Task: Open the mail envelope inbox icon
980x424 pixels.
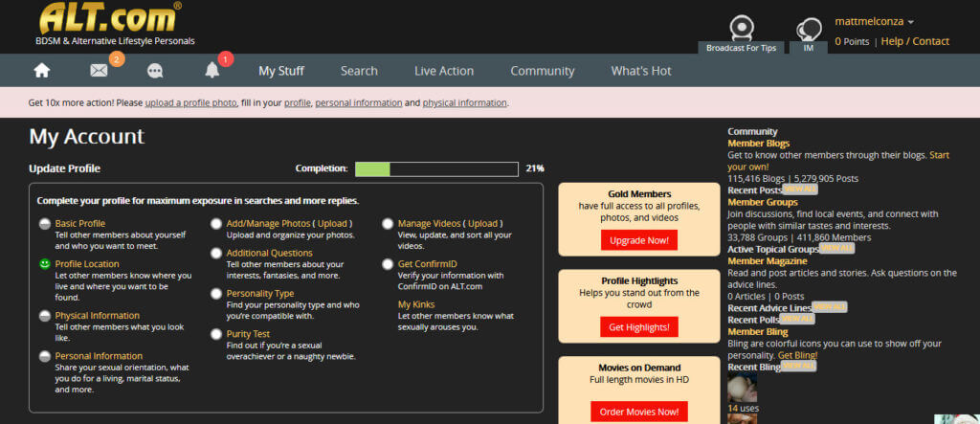Action: [99, 71]
